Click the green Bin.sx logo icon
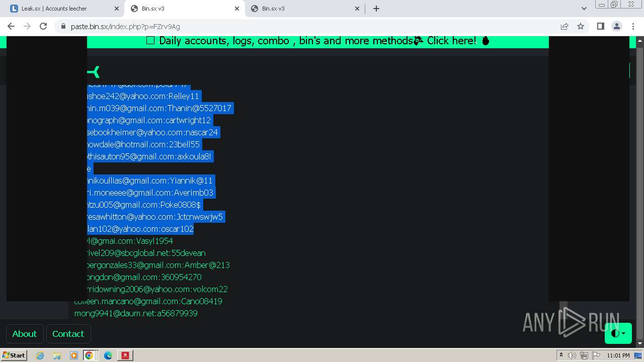Screen dimensions: 644x362 pyautogui.click(x=93, y=72)
